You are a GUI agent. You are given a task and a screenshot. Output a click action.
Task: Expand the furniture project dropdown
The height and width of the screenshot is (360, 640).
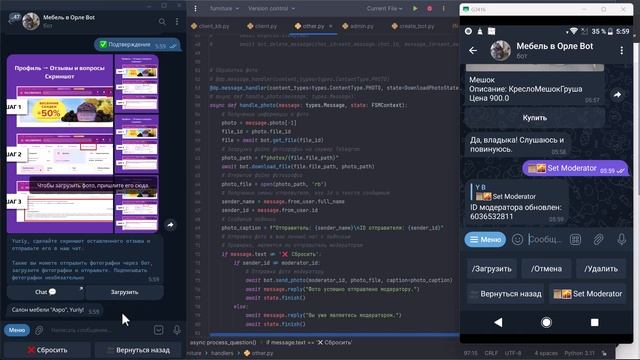point(224,9)
